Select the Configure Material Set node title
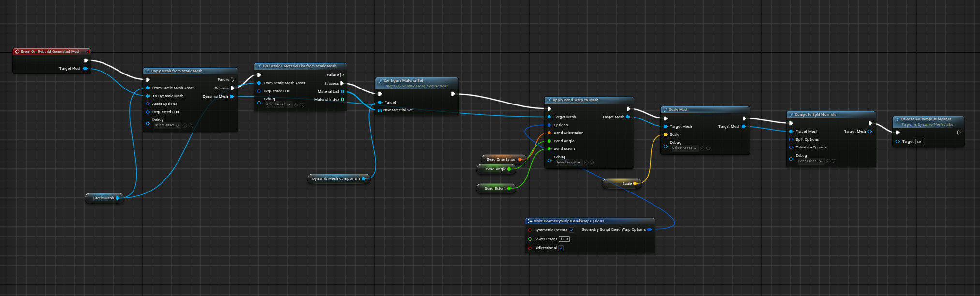The image size is (980, 296). pyautogui.click(x=403, y=80)
